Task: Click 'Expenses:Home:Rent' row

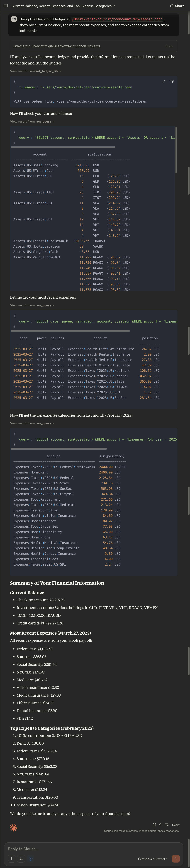Action: 67,472
